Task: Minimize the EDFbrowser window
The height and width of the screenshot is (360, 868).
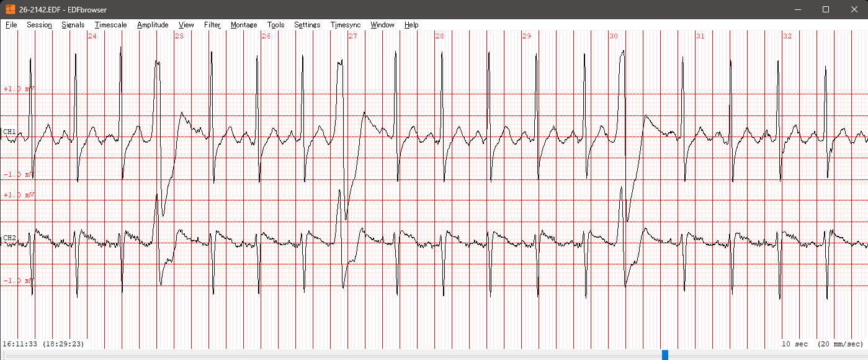Action: coord(797,9)
